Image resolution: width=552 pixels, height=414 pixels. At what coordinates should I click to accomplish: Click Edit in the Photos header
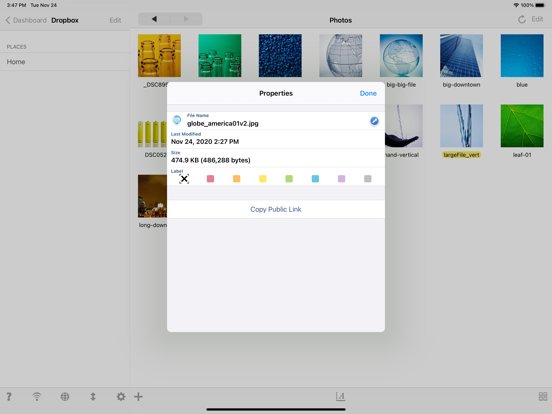(x=537, y=19)
